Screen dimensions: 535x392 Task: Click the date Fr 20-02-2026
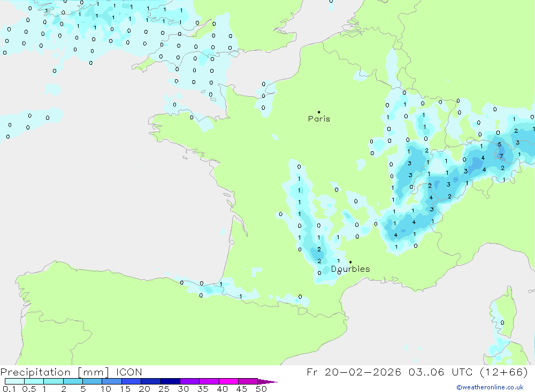pyautogui.click(x=354, y=372)
